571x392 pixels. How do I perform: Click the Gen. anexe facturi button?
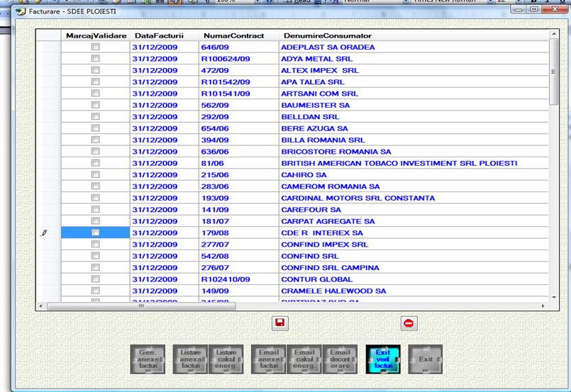click(148, 359)
